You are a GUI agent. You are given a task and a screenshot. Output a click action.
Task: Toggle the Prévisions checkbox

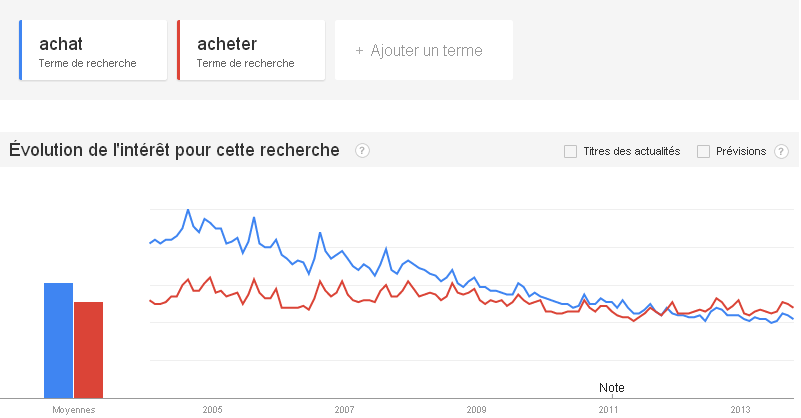(703, 151)
